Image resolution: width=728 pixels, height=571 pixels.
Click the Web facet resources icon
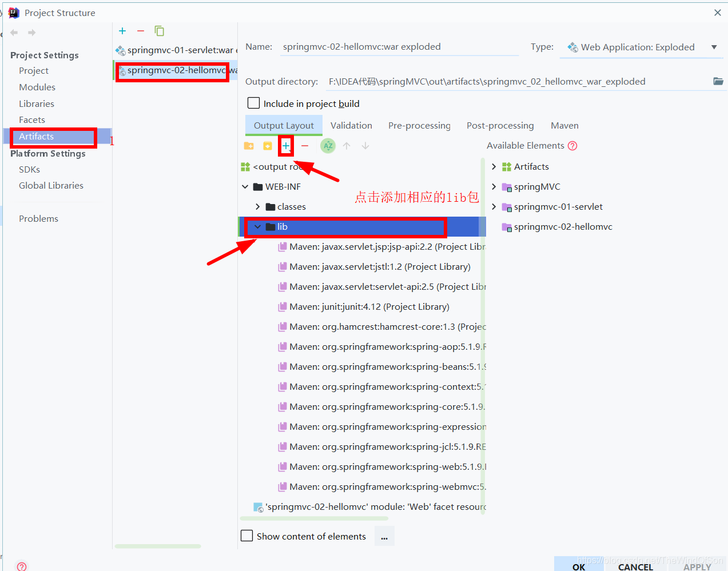point(258,507)
